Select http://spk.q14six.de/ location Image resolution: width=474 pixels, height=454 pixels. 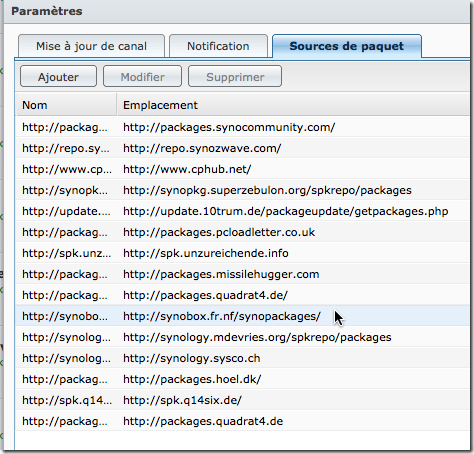click(x=182, y=400)
